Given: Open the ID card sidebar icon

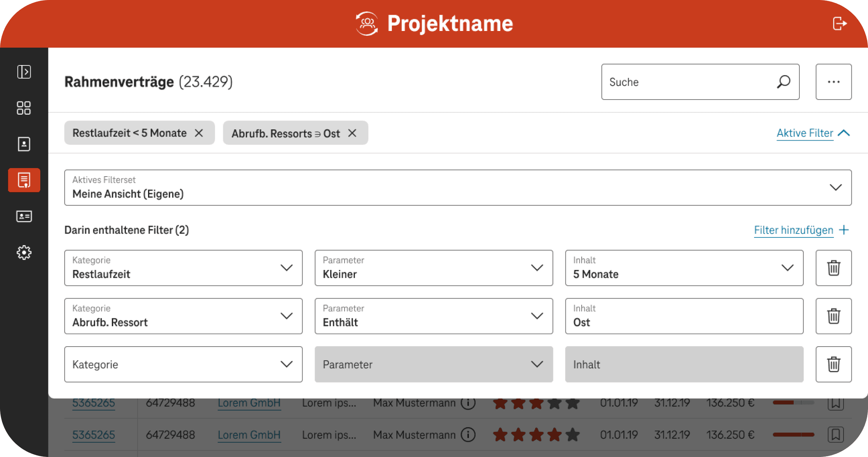Looking at the screenshot, I should tap(24, 216).
